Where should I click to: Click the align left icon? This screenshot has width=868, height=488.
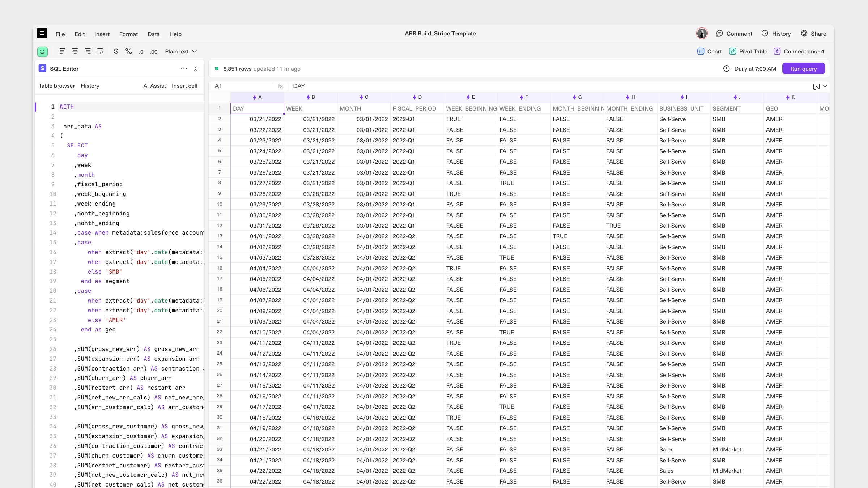pos(62,51)
